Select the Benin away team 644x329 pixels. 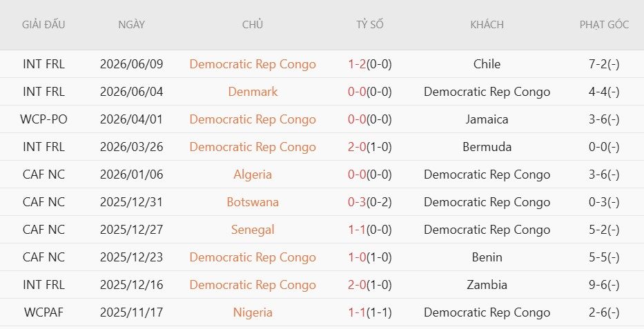pos(487,257)
